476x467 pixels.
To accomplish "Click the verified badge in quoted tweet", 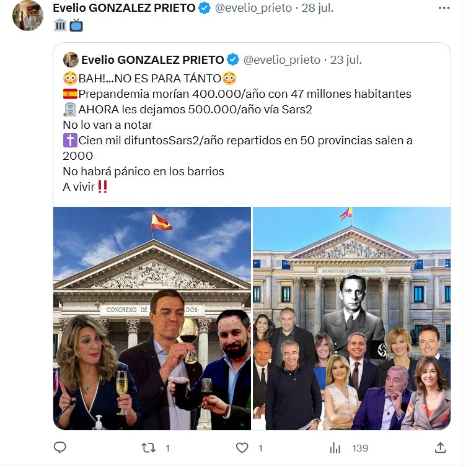I will (233, 60).
